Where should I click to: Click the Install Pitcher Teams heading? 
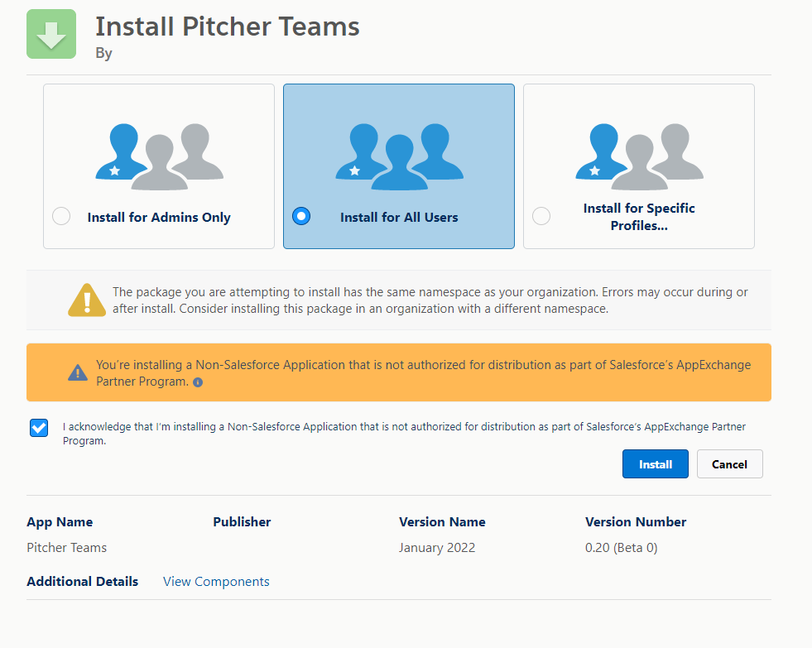coord(227,26)
